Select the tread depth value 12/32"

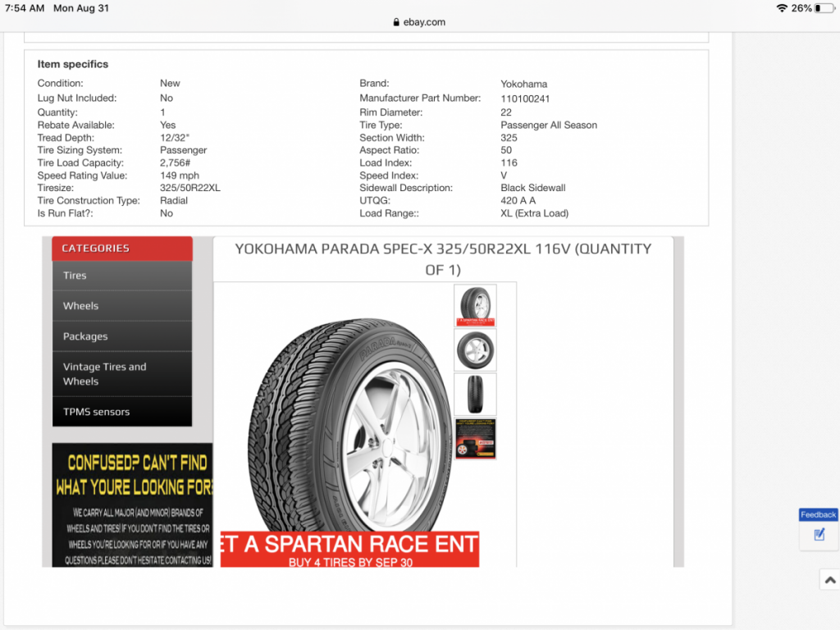tap(175, 138)
